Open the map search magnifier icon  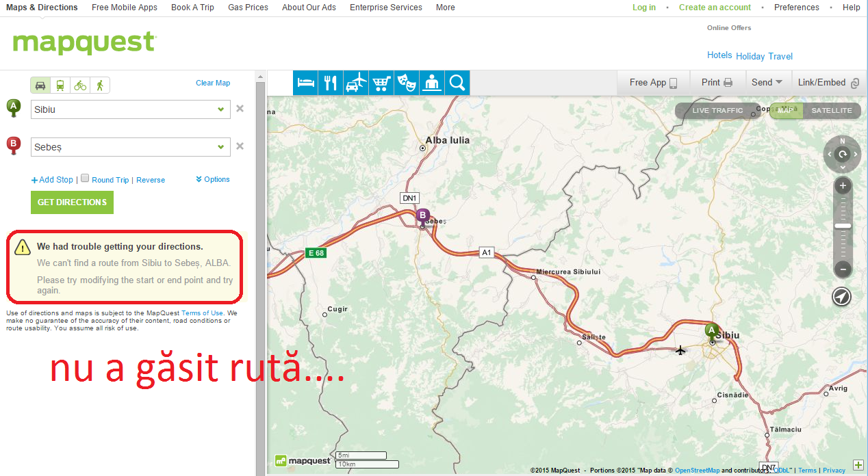coord(457,83)
